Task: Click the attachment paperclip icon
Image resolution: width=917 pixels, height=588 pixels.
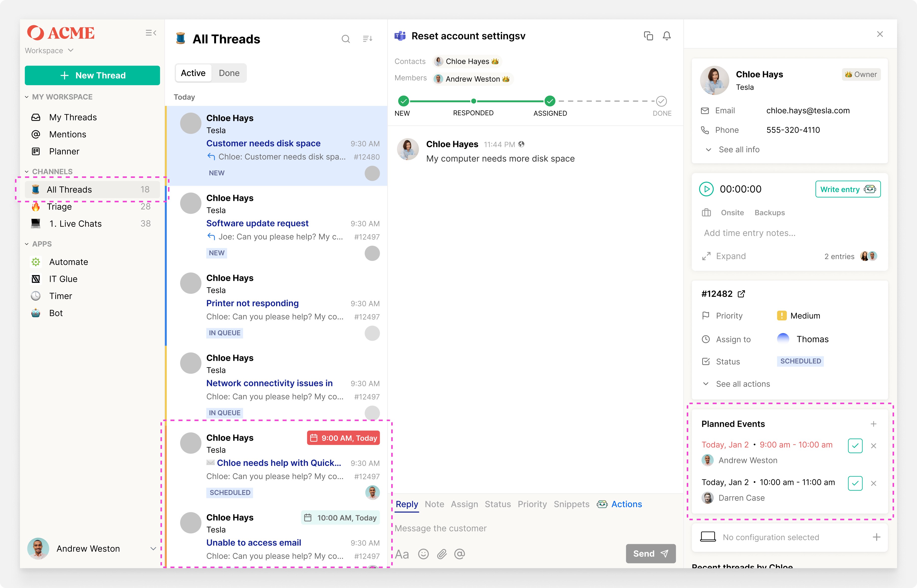Action: (x=442, y=554)
